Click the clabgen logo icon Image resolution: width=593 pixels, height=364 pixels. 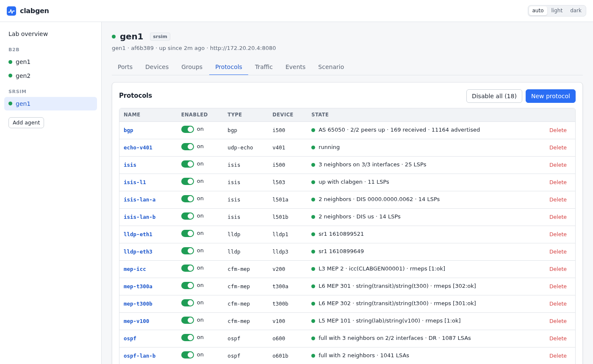[11, 11]
